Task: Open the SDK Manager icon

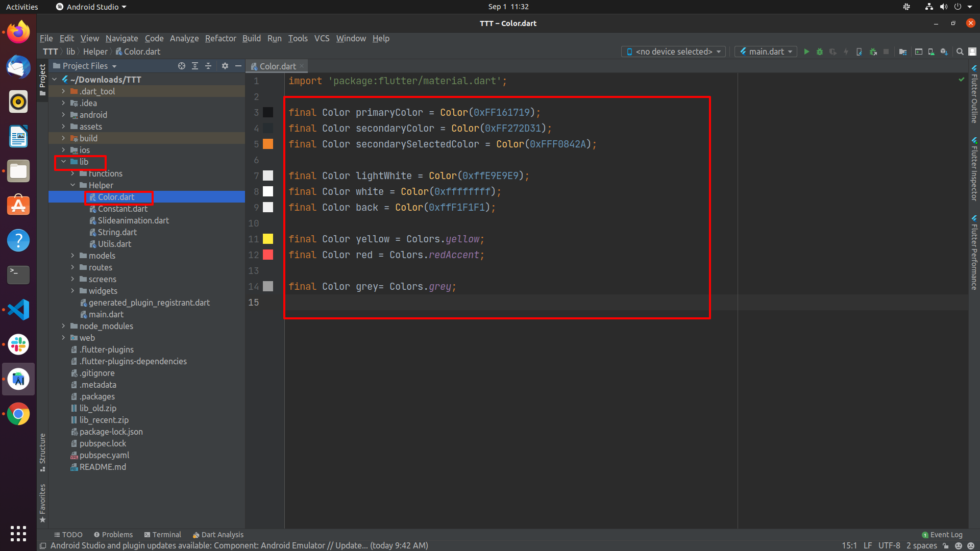Action: pos(944,52)
